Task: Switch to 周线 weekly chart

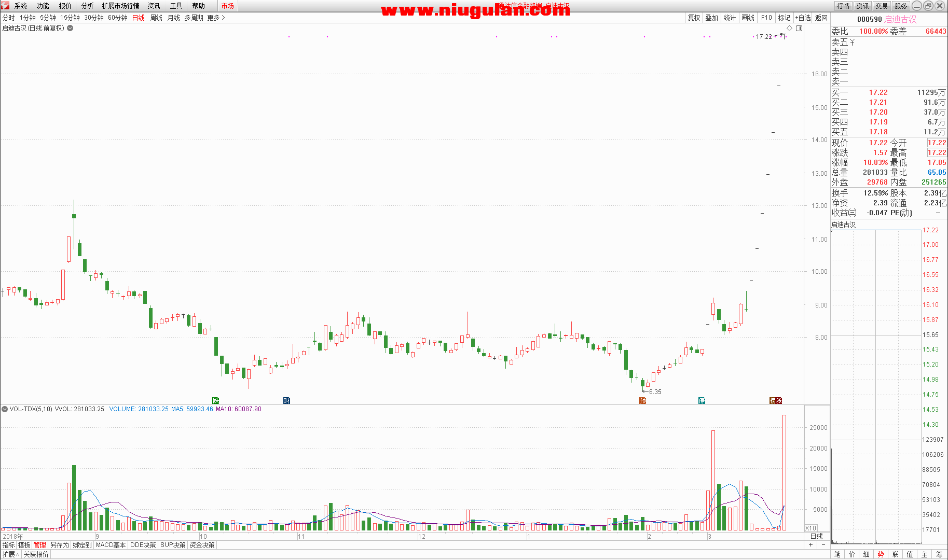Action: coord(156,18)
